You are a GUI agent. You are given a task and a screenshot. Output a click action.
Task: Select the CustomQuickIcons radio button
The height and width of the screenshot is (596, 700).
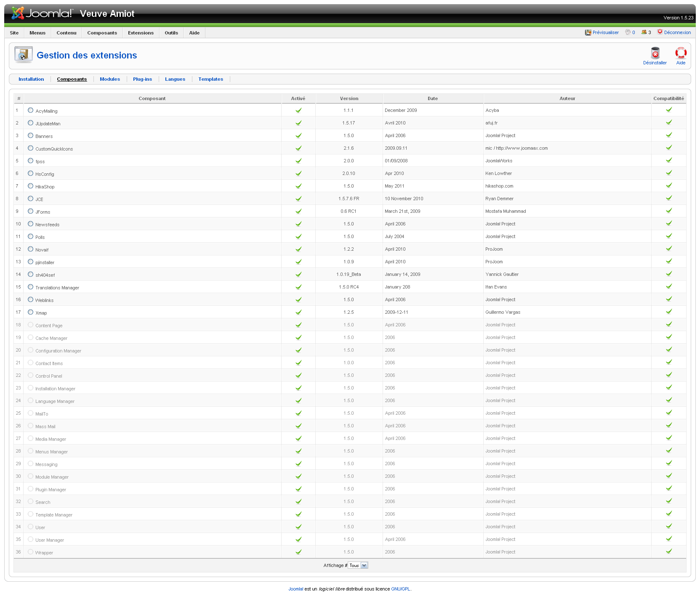(30, 148)
